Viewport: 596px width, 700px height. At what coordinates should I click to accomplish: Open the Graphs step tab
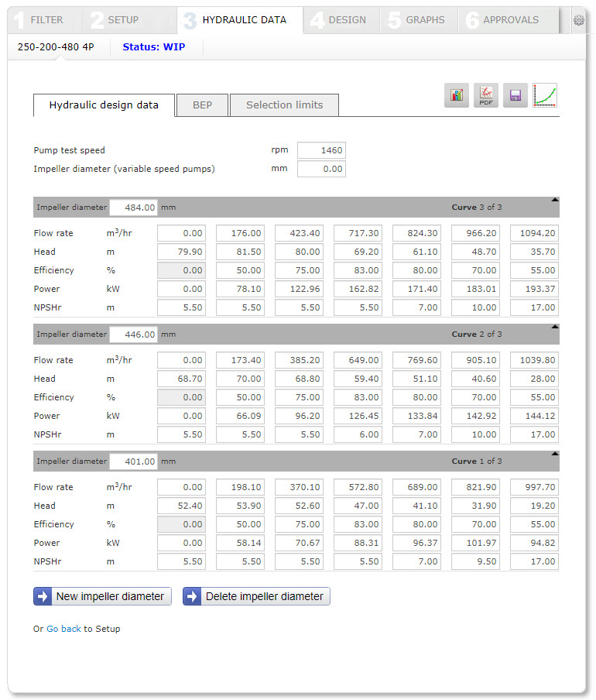pyautogui.click(x=419, y=20)
